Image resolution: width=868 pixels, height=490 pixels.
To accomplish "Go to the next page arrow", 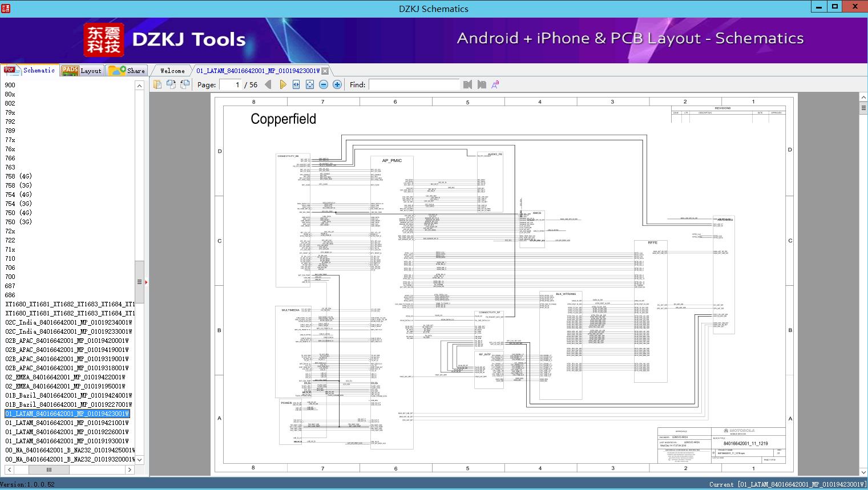I will 282,84.
